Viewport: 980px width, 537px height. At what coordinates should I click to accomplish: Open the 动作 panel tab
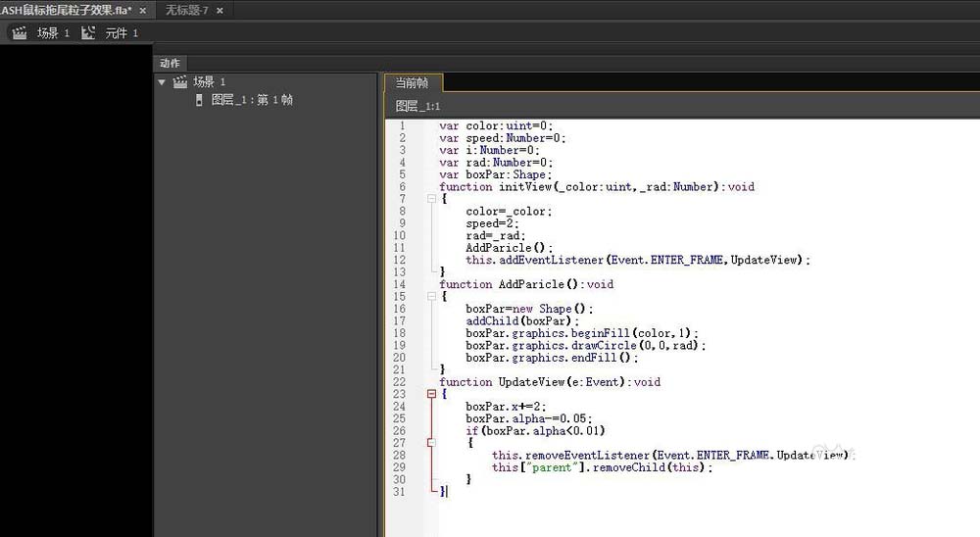170,63
